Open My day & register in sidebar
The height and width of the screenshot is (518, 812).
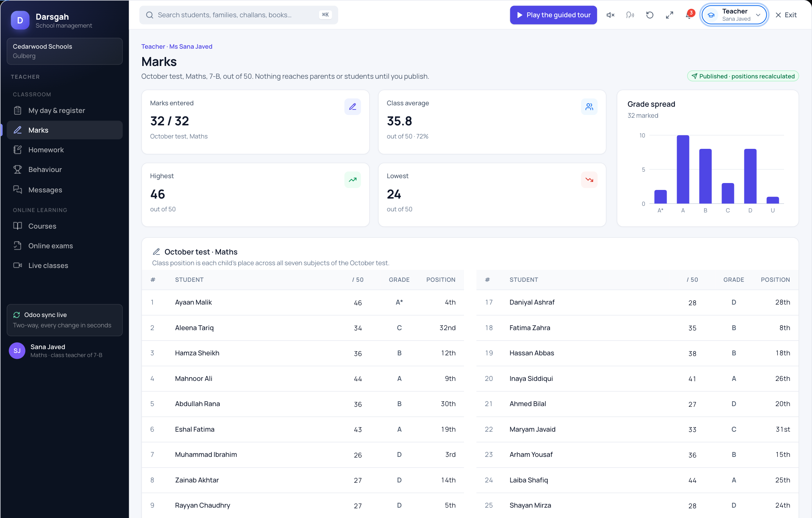[x=65, y=111]
